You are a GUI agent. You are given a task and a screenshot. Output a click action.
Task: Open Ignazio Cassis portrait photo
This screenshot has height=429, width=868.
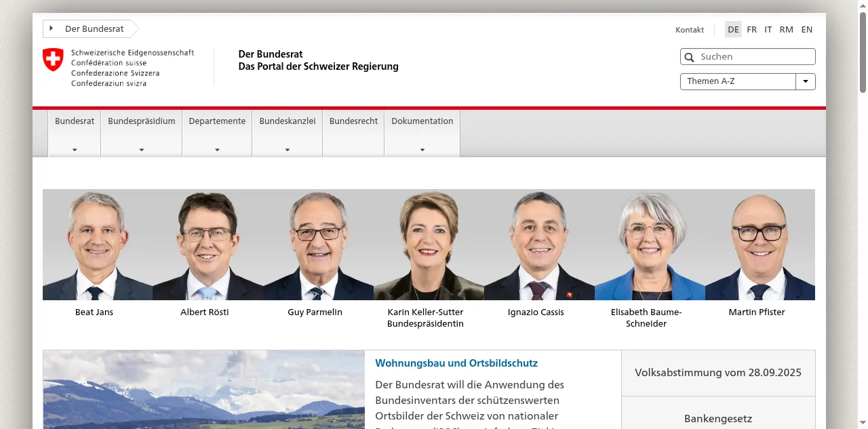539,245
